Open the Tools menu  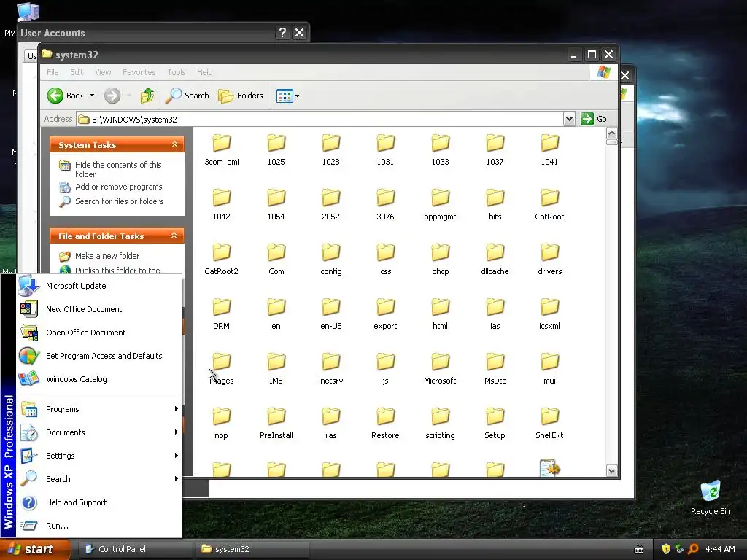point(177,72)
